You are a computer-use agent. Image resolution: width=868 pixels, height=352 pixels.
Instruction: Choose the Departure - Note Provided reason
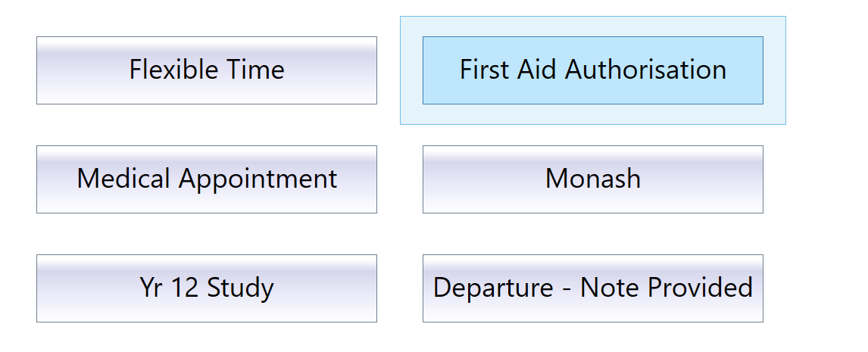tap(592, 288)
